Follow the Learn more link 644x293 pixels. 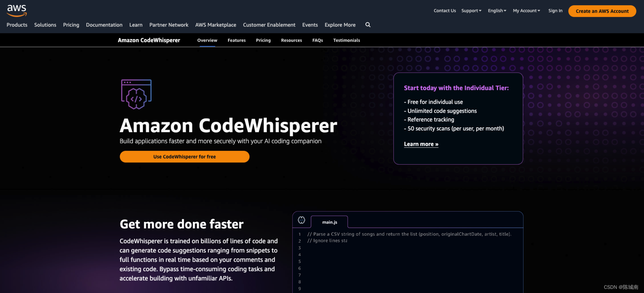point(421,144)
